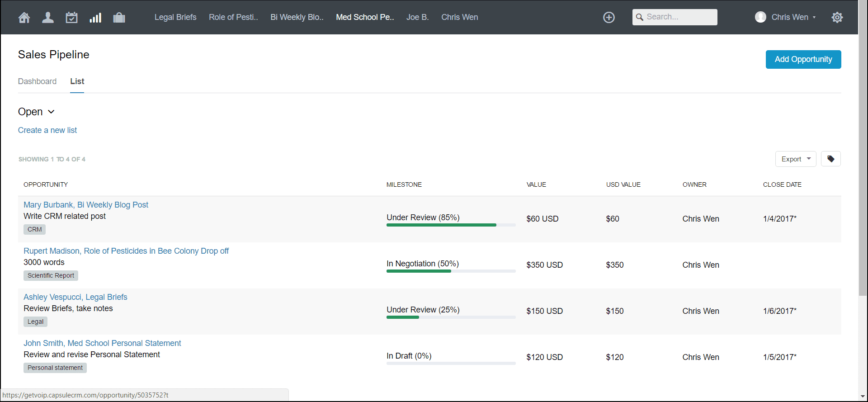Select the List tab
This screenshot has width=868, height=402.
(77, 81)
